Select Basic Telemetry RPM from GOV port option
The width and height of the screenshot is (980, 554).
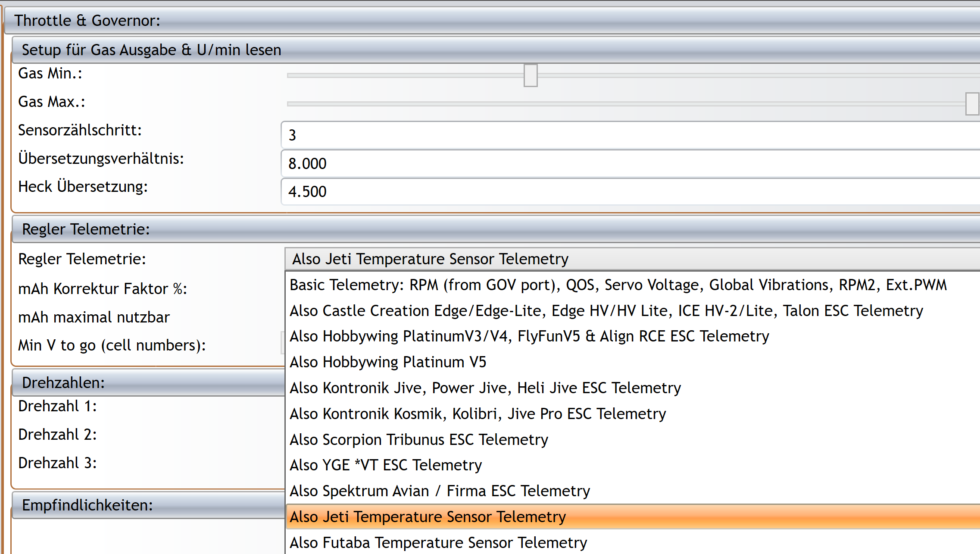point(618,285)
